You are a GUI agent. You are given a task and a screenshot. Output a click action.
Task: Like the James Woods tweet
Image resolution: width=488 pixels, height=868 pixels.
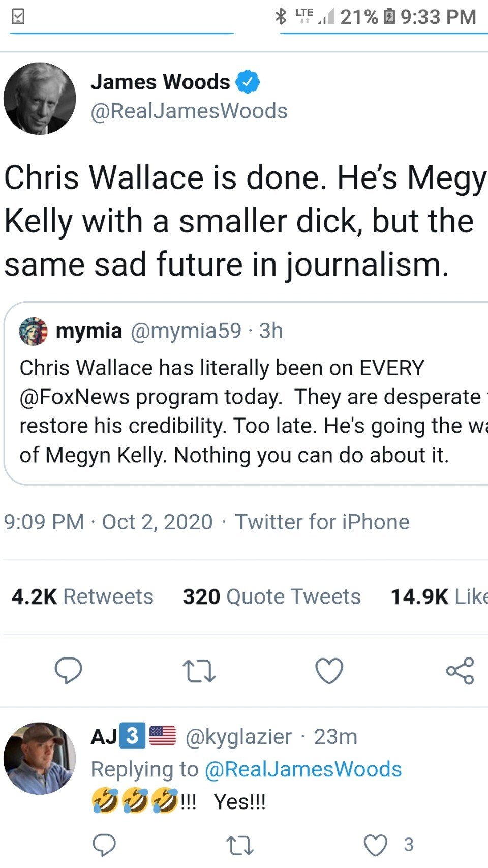tap(329, 671)
